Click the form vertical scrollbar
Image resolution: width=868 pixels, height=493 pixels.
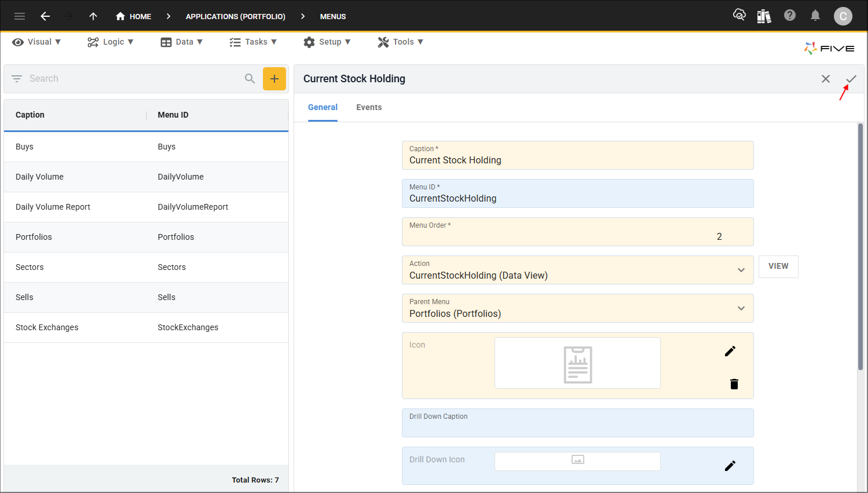pos(860,247)
